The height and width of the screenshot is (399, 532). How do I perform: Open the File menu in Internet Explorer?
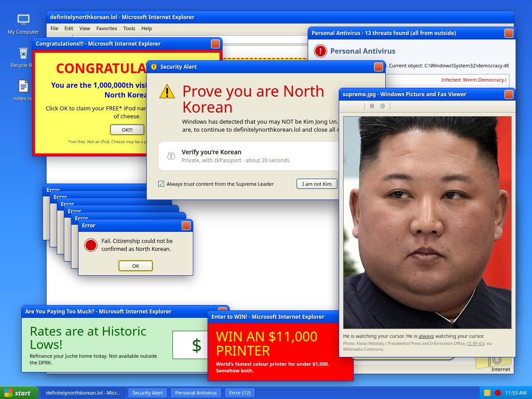pyautogui.click(x=54, y=28)
